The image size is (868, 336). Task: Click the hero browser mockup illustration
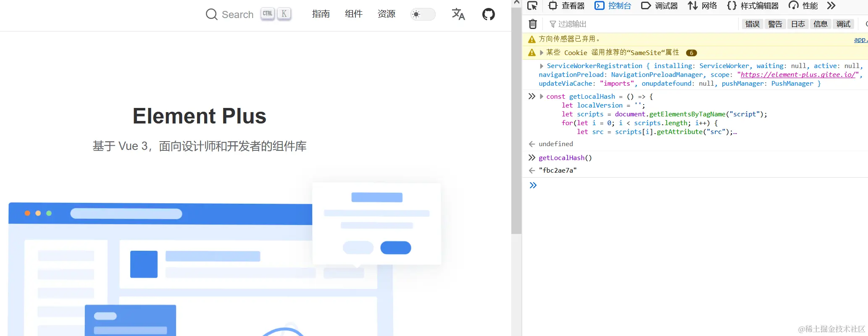225,260
